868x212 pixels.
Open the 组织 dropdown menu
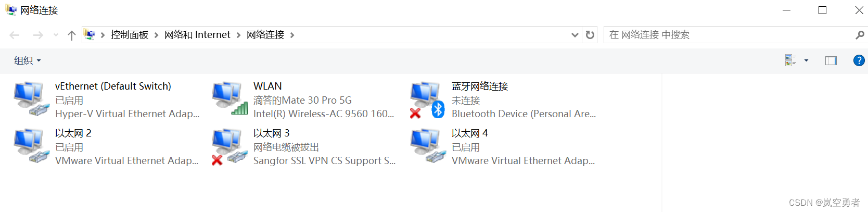[x=27, y=60]
